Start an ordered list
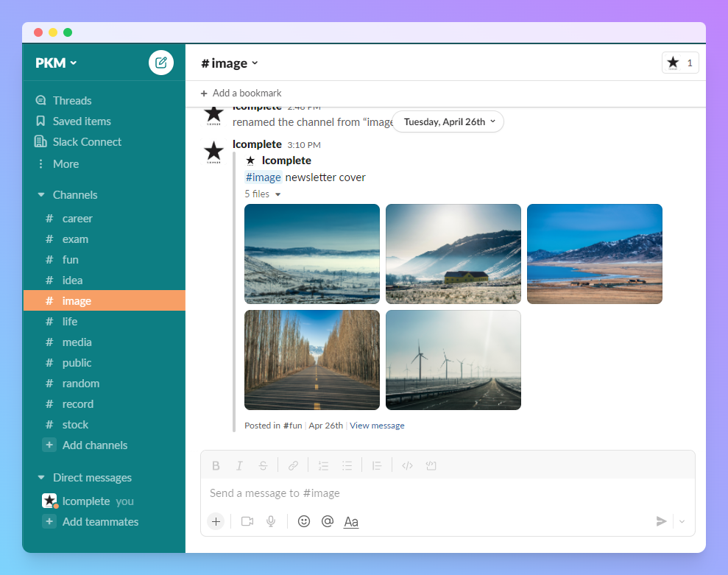The image size is (728, 575). point(323,465)
